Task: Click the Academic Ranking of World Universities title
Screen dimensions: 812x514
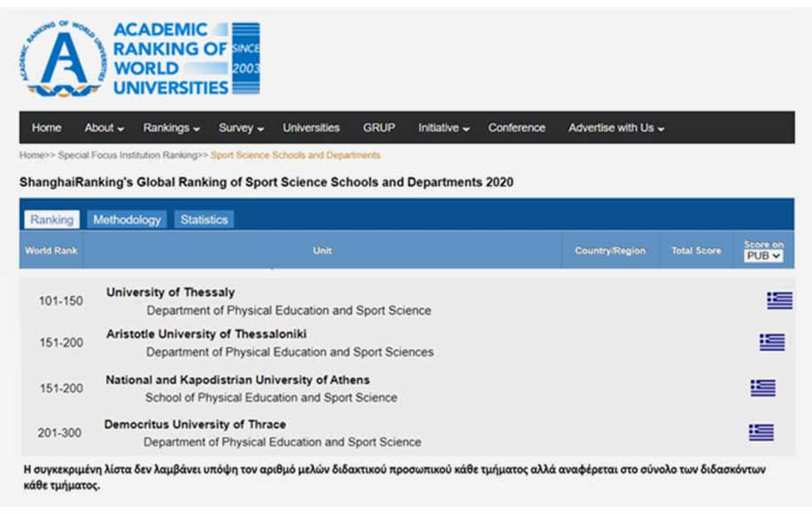Action: tap(170, 58)
